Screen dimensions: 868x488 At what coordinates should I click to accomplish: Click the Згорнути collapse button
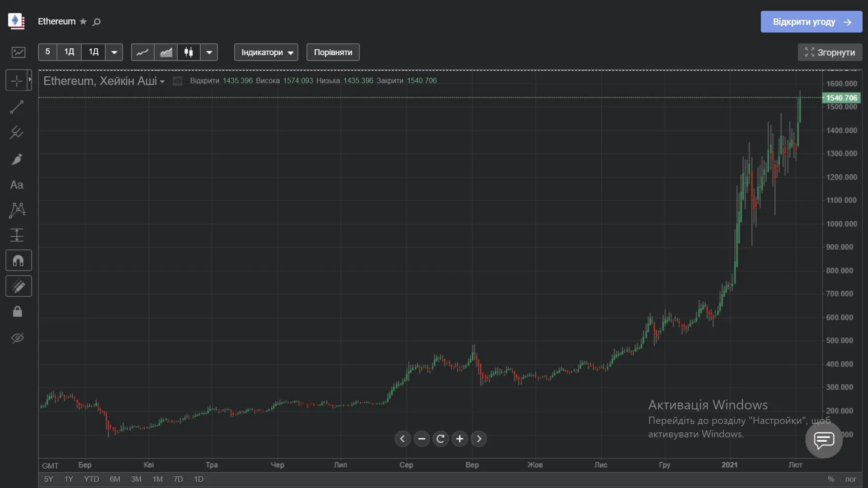coord(830,52)
